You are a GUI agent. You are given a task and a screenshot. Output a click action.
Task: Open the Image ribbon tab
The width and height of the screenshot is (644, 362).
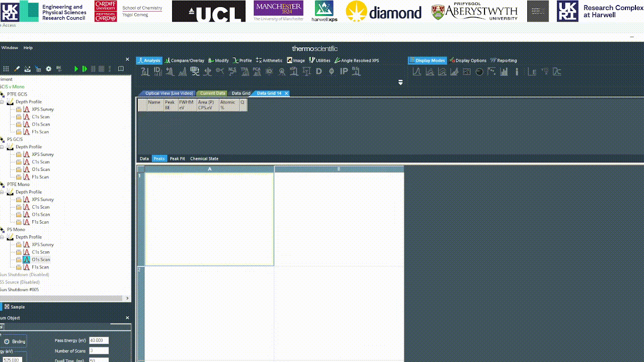coord(296,60)
